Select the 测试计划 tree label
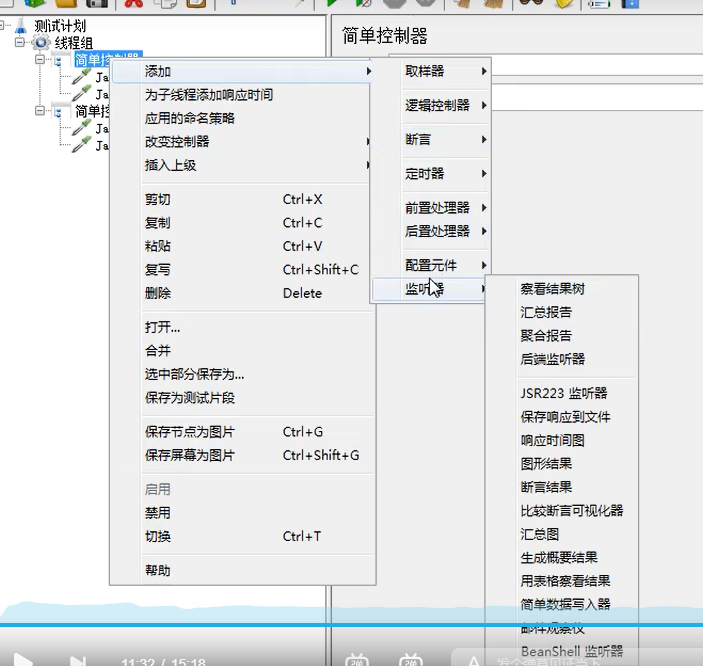This screenshot has height=666, width=703. pyautogui.click(x=60, y=26)
